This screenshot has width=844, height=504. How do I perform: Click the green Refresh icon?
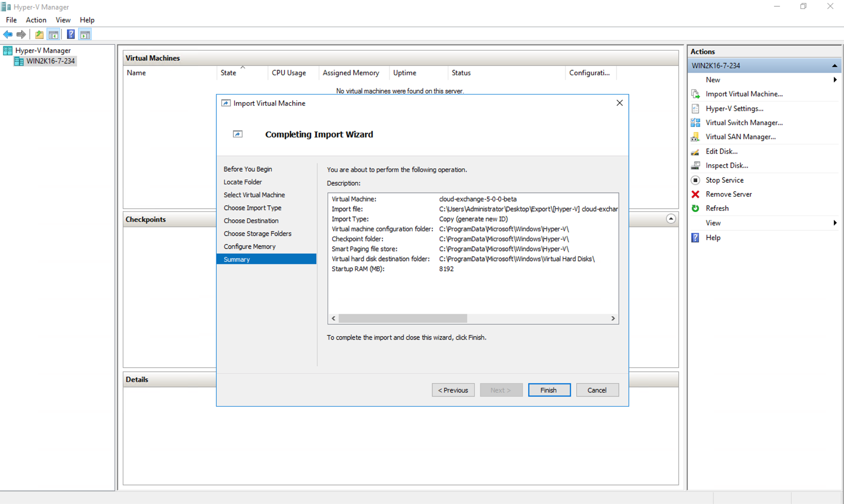[696, 208]
